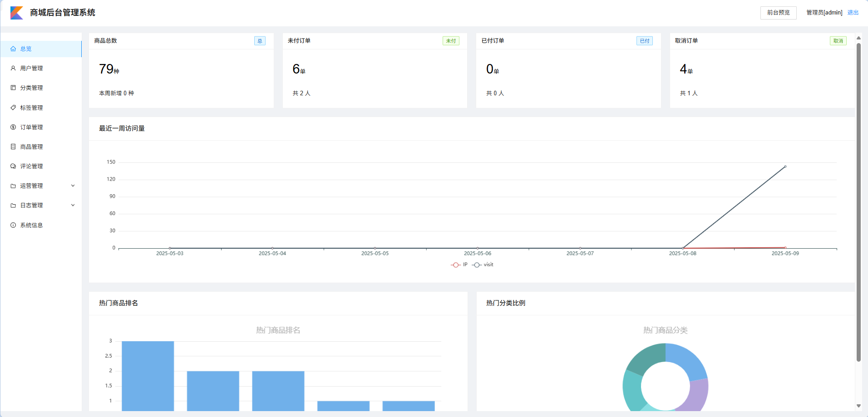The height and width of the screenshot is (417, 868).
Task: Click the Kotlin-style logo in header
Action: point(17,13)
